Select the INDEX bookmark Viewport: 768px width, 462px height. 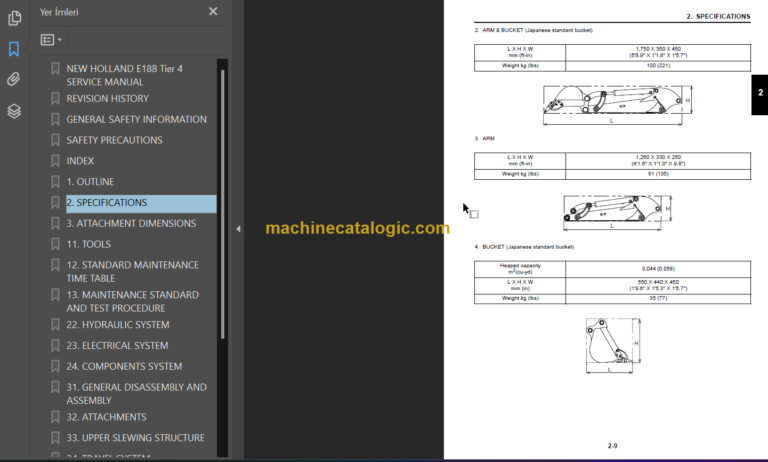point(80,161)
